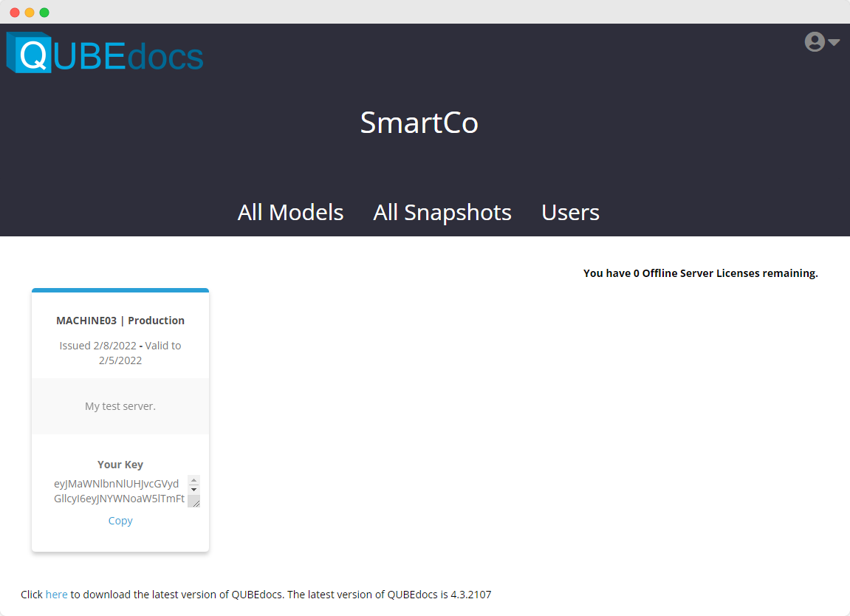Open the All Models tab
This screenshot has width=850, height=616.
point(290,212)
